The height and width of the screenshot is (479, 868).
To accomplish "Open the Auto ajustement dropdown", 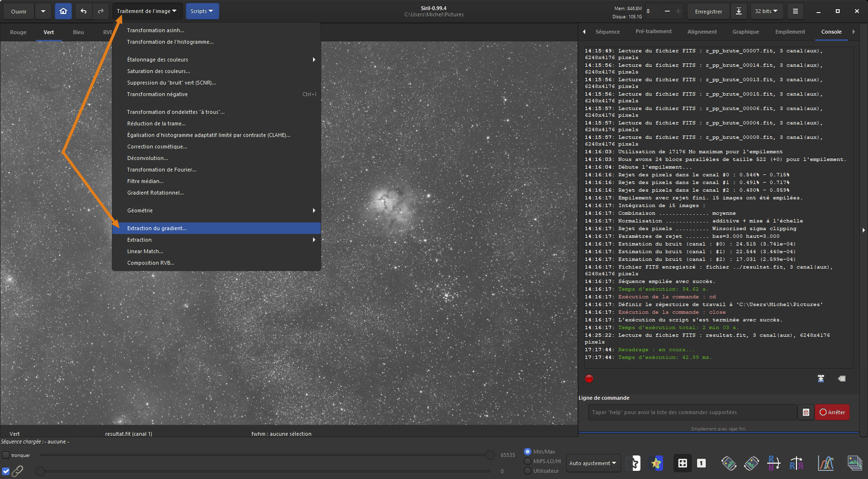I will tap(593, 463).
